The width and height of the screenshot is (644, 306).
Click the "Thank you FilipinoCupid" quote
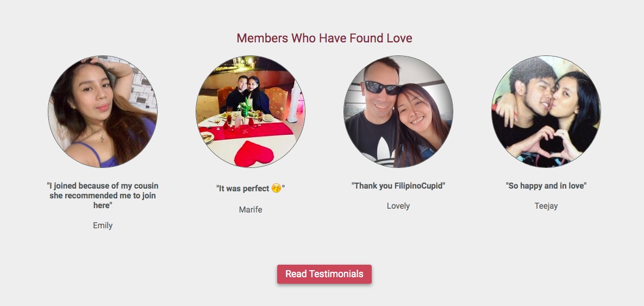(x=398, y=186)
